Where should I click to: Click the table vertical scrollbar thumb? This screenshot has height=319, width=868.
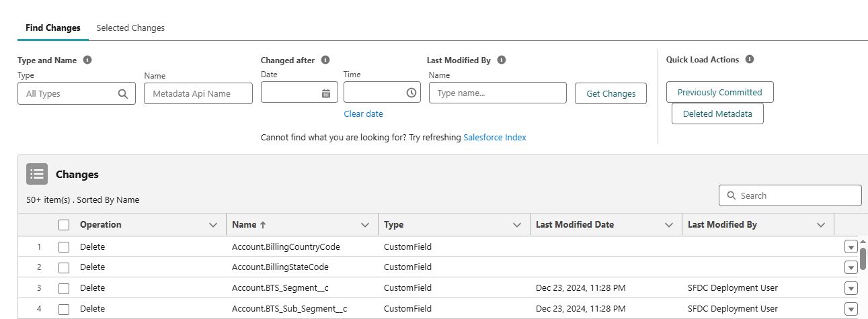coord(863,257)
